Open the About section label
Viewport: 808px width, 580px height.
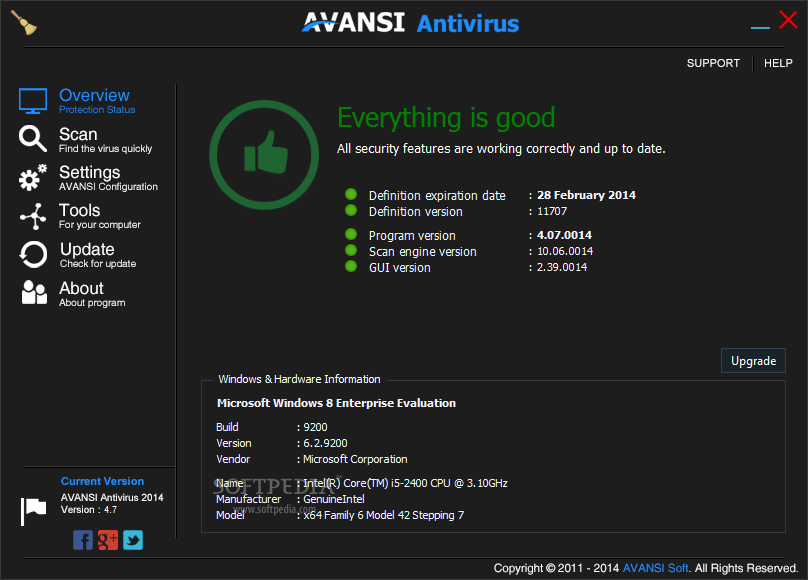(x=81, y=288)
